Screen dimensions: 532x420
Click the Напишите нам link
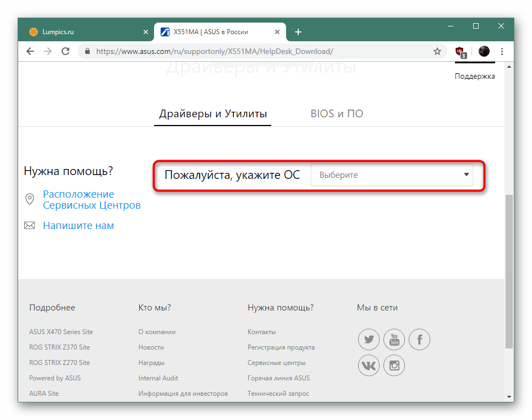(78, 225)
